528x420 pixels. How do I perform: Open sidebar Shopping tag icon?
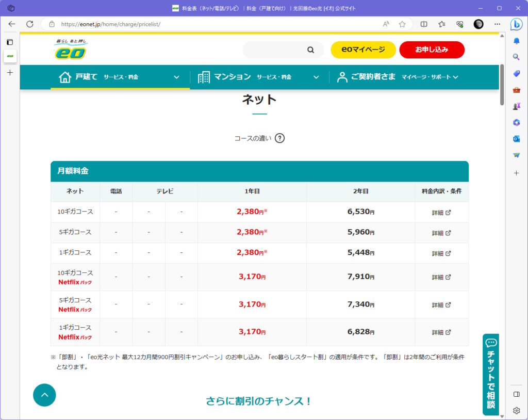pos(516,73)
